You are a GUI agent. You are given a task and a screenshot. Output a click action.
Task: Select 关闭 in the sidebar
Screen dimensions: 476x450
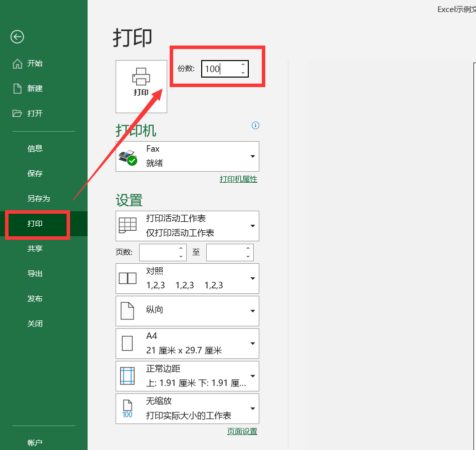pyautogui.click(x=35, y=324)
